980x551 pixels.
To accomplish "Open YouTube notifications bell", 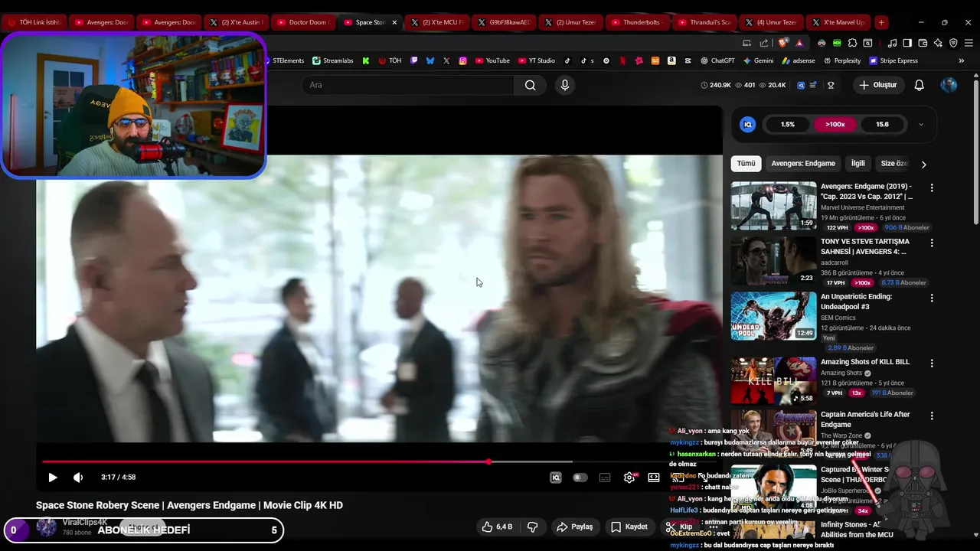I will click(920, 85).
